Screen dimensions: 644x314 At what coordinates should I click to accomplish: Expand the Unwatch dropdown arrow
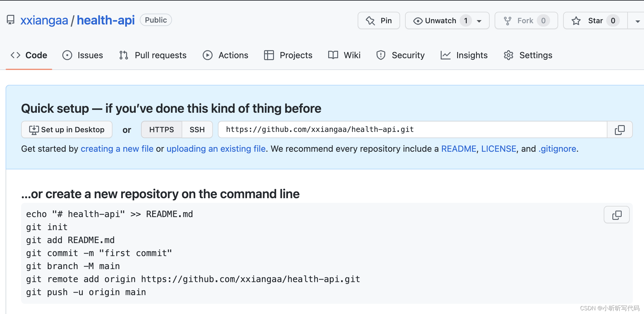point(479,21)
